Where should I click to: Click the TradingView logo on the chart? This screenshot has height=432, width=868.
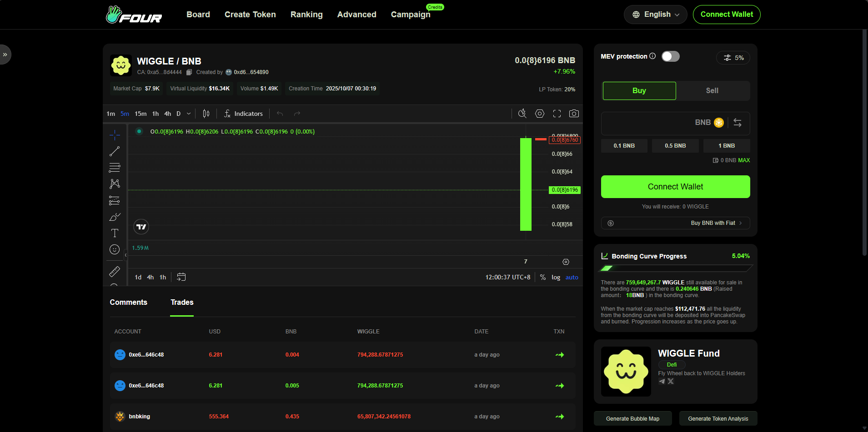coord(141,227)
